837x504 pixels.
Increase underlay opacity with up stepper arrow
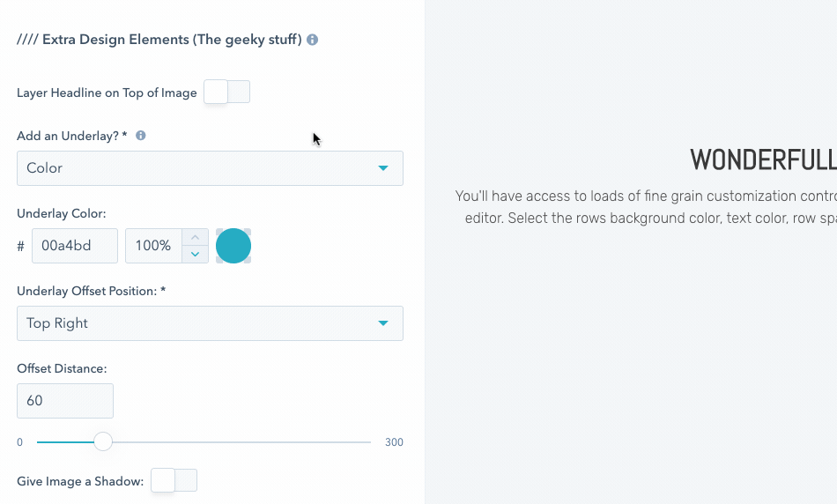pos(195,237)
